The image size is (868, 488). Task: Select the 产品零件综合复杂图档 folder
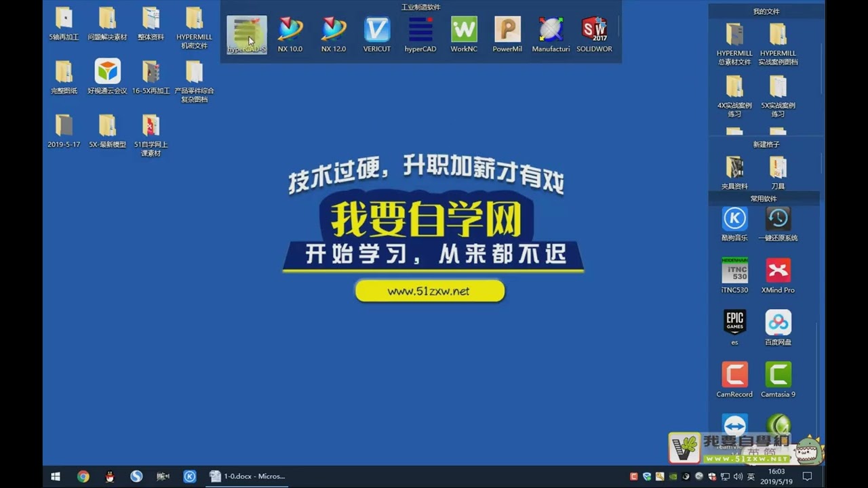pyautogui.click(x=194, y=81)
